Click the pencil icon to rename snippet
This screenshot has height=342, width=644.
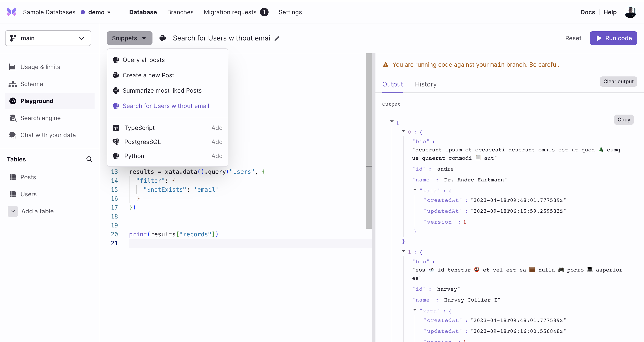(277, 38)
